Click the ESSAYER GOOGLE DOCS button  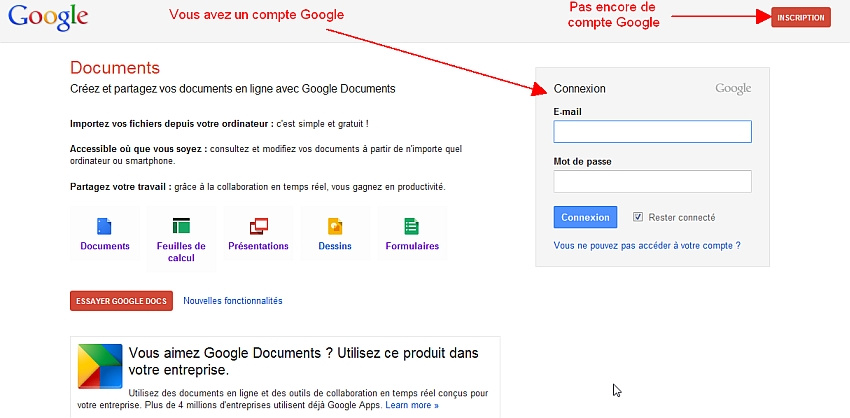pos(121,301)
